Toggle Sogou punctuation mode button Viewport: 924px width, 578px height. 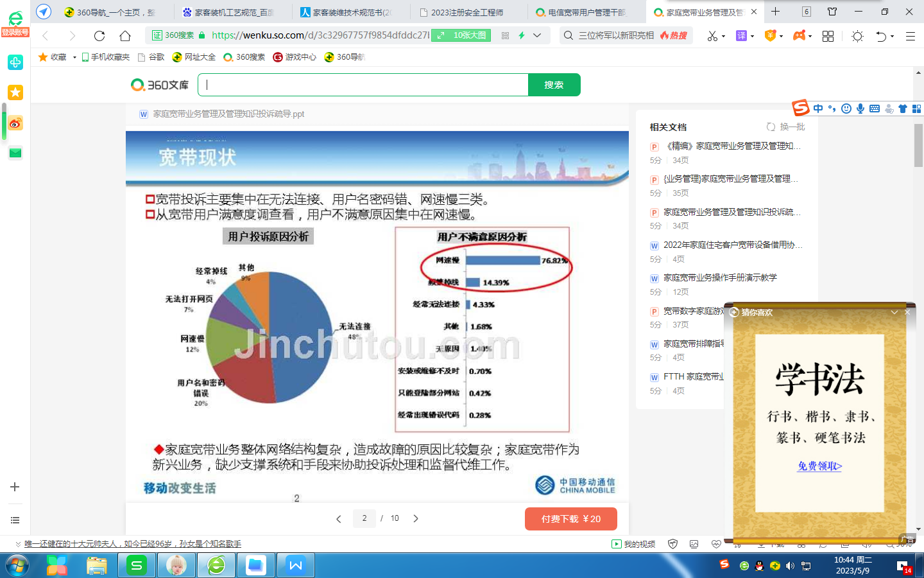pos(832,109)
